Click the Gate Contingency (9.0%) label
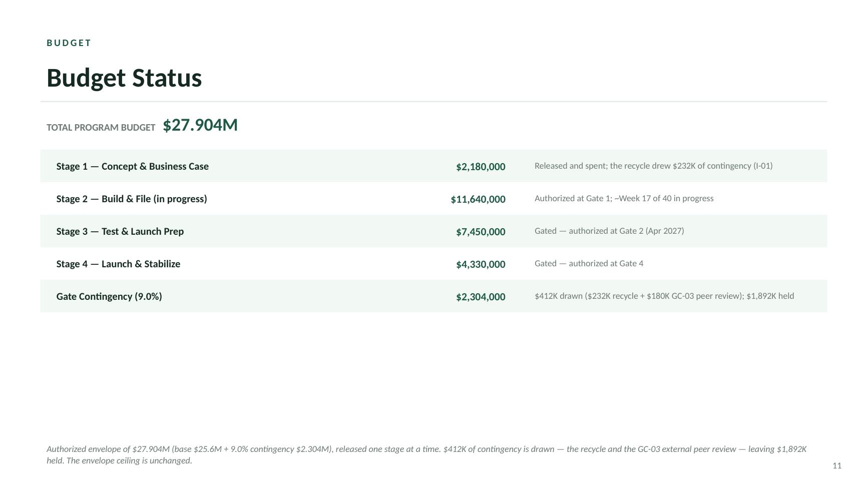 click(109, 296)
